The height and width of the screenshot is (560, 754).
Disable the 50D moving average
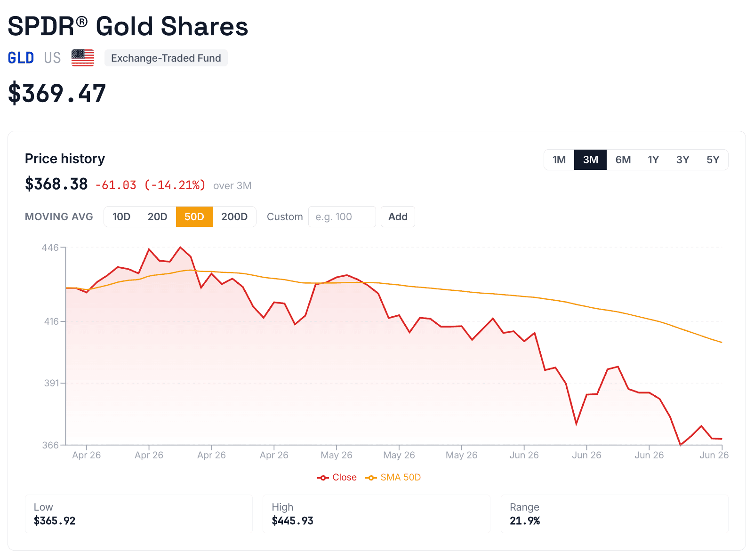coord(194,216)
